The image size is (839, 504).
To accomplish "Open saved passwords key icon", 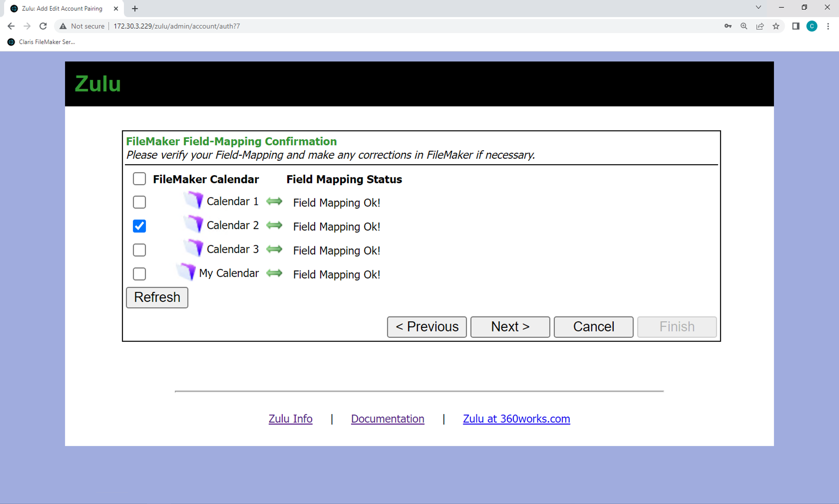I will tap(728, 26).
